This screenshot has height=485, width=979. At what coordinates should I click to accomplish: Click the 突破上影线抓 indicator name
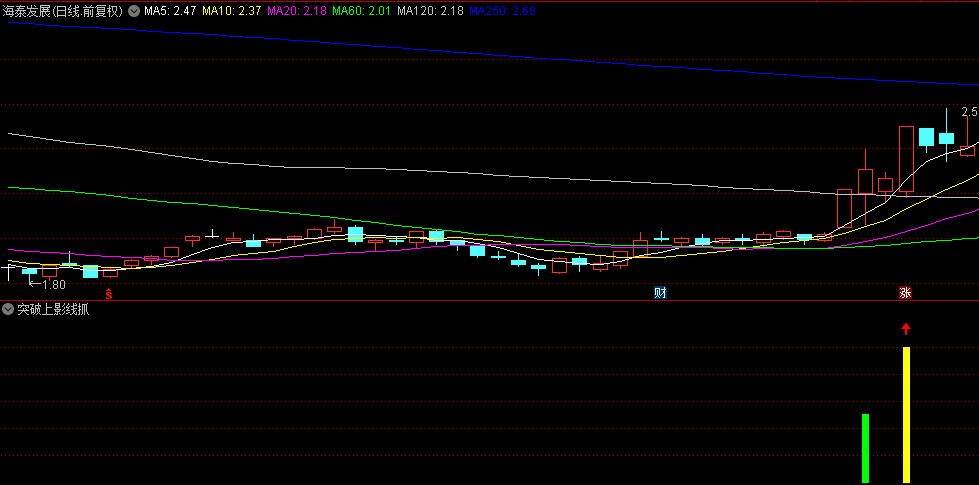pyautogui.click(x=53, y=310)
